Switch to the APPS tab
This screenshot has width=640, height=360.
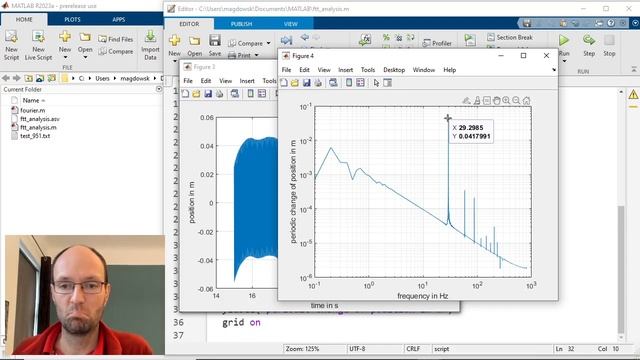(118, 20)
